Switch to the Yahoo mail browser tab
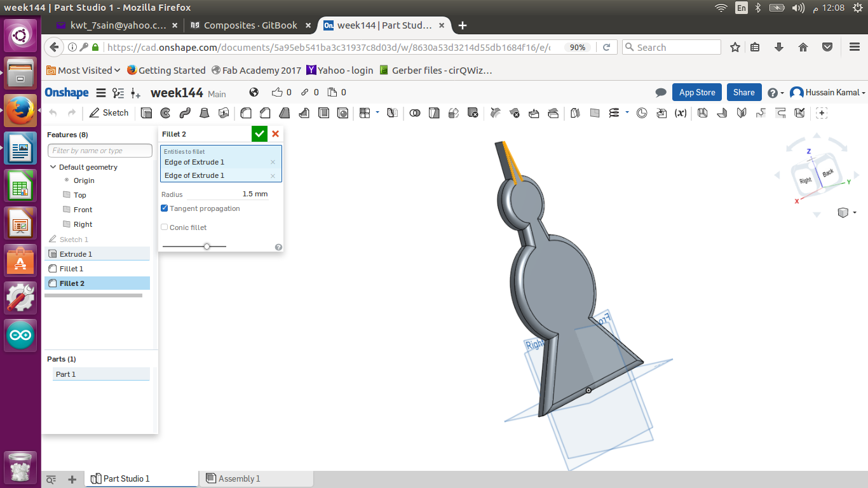 (x=118, y=25)
